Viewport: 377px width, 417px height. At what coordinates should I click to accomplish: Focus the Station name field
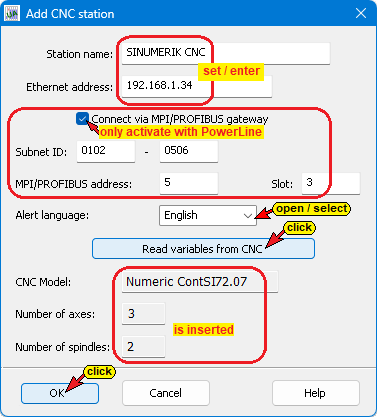pyautogui.click(x=226, y=53)
